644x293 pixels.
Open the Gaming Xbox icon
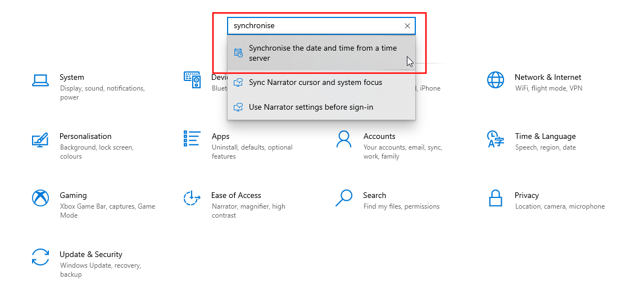(40, 198)
